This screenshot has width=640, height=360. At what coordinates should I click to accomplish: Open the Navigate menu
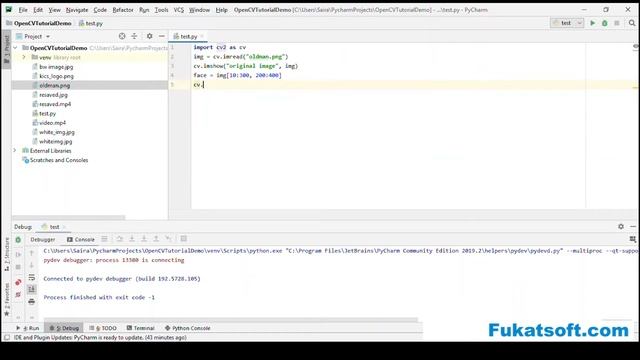[77, 10]
